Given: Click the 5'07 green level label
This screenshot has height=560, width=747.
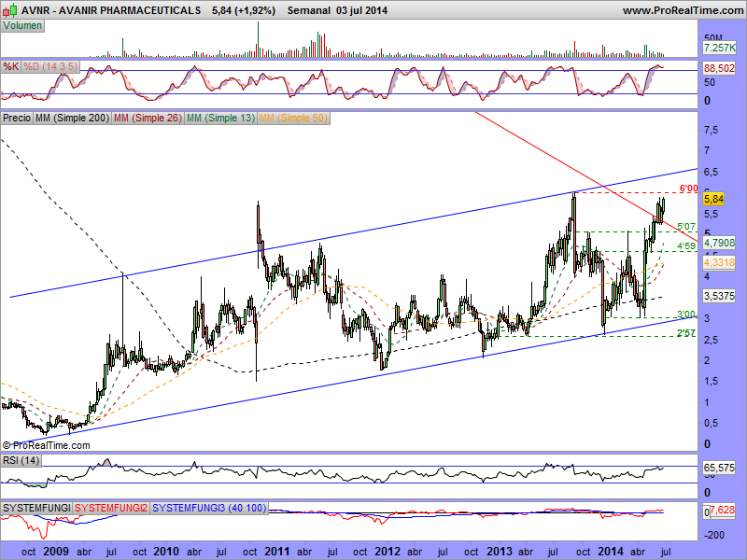Looking at the screenshot, I should pos(686,227).
